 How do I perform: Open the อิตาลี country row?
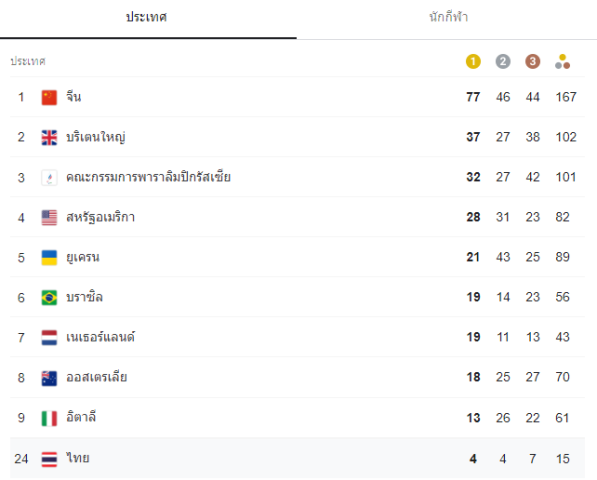click(x=297, y=418)
